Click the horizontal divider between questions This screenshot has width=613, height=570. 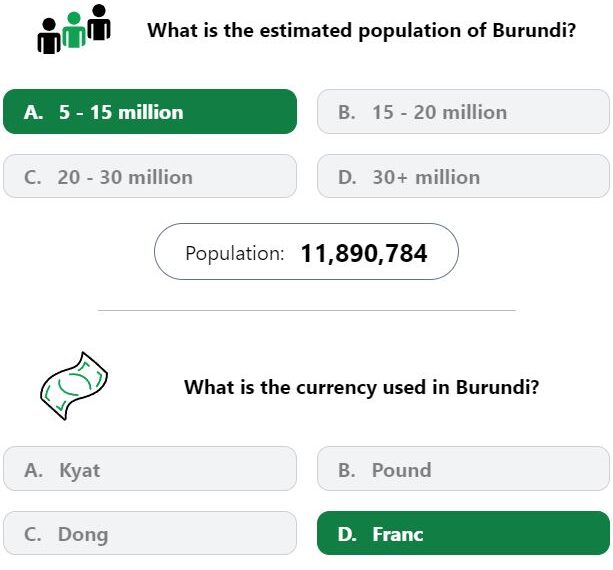coord(307,310)
